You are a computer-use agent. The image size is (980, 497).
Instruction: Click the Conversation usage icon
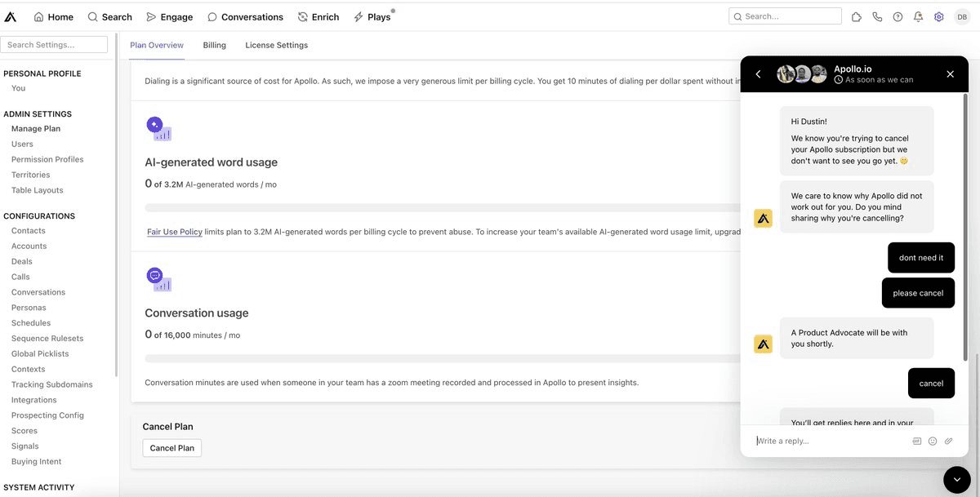(158, 280)
